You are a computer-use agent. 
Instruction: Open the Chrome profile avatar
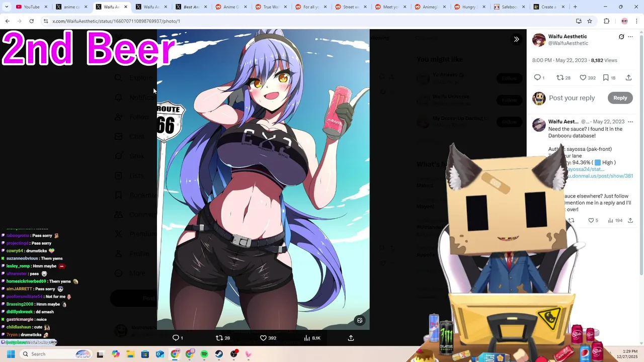pos(624,21)
